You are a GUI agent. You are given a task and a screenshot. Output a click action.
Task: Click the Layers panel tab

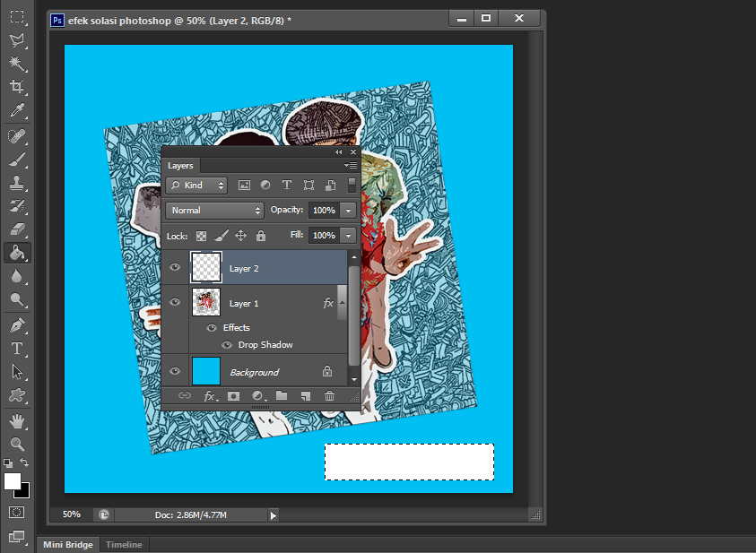[180, 165]
